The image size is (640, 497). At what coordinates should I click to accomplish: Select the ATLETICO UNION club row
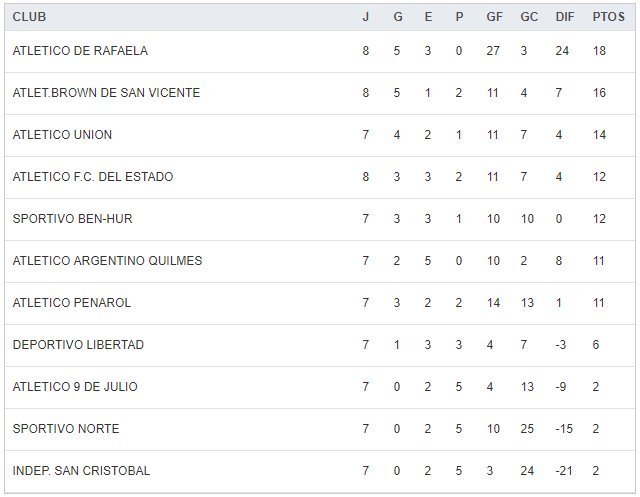pos(62,135)
